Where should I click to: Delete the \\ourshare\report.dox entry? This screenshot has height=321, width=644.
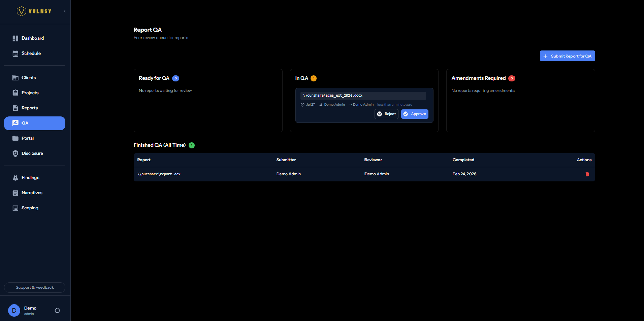click(587, 174)
